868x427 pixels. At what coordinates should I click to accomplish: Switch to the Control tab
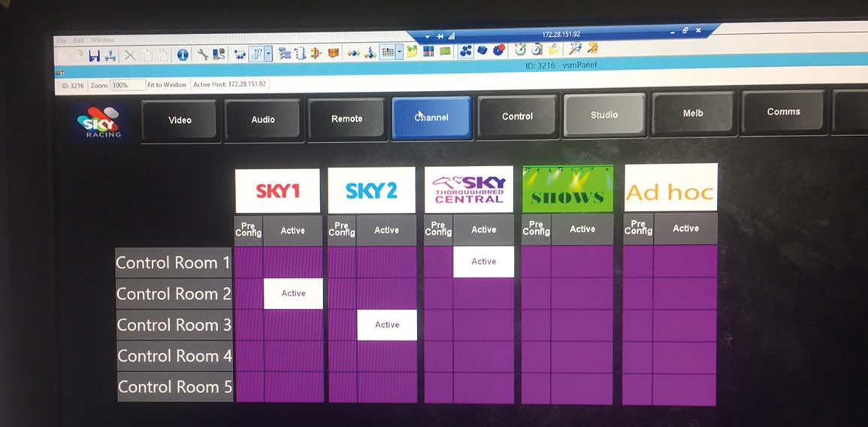pyautogui.click(x=517, y=117)
